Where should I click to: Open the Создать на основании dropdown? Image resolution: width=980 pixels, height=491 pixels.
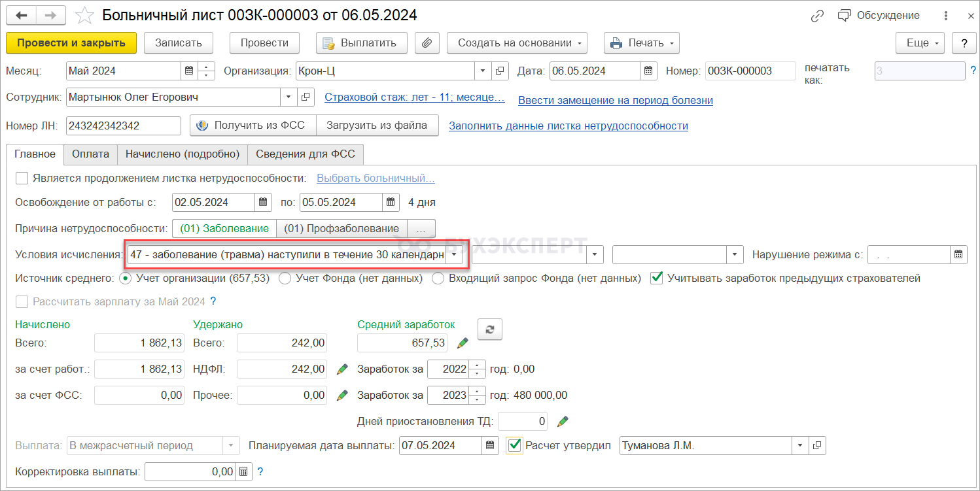pos(517,43)
